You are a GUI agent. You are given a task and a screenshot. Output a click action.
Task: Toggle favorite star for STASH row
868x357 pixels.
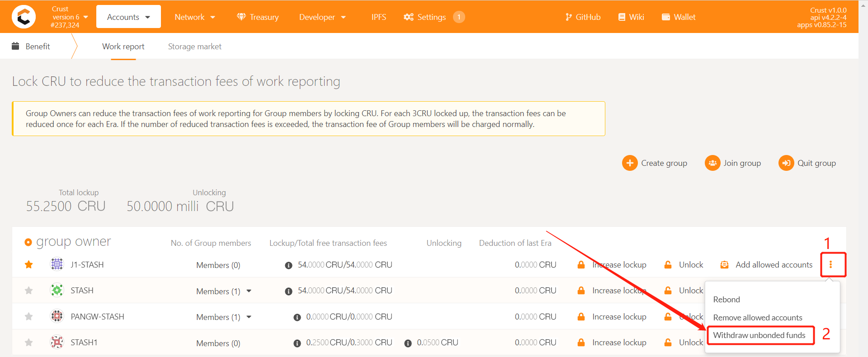coord(29,290)
